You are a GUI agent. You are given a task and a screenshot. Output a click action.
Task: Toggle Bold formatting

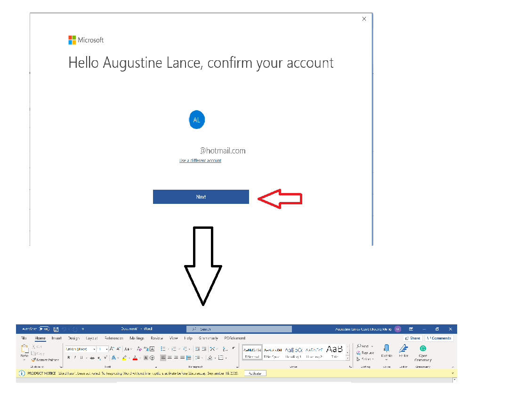tap(69, 357)
